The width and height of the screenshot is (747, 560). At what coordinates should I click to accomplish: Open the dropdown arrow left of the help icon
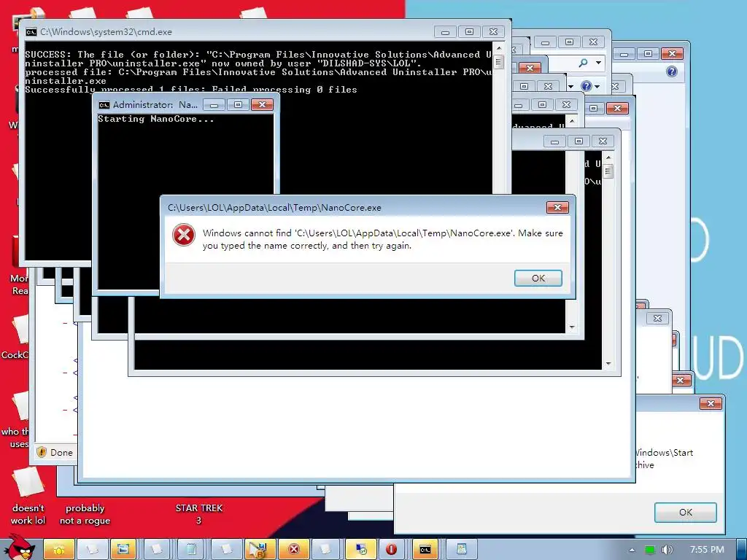coord(570,87)
